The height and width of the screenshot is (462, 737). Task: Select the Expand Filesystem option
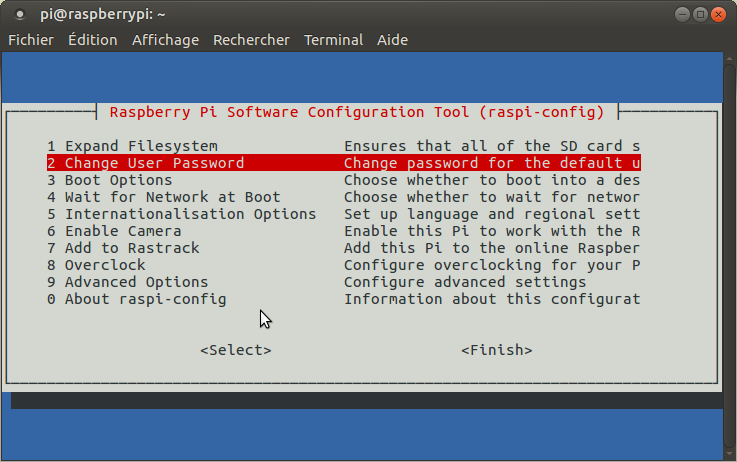(131, 146)
